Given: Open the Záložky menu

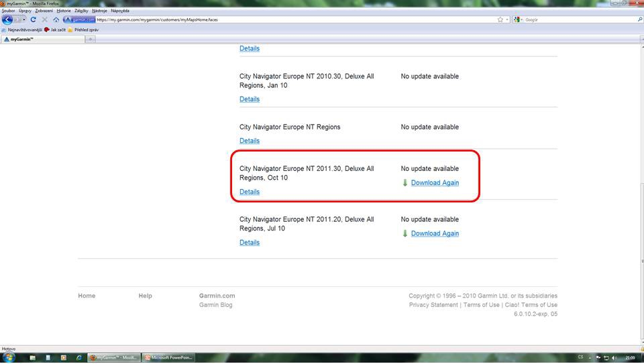Looking at the screenshot, I should pyautogui.click(x=82, y=11).
